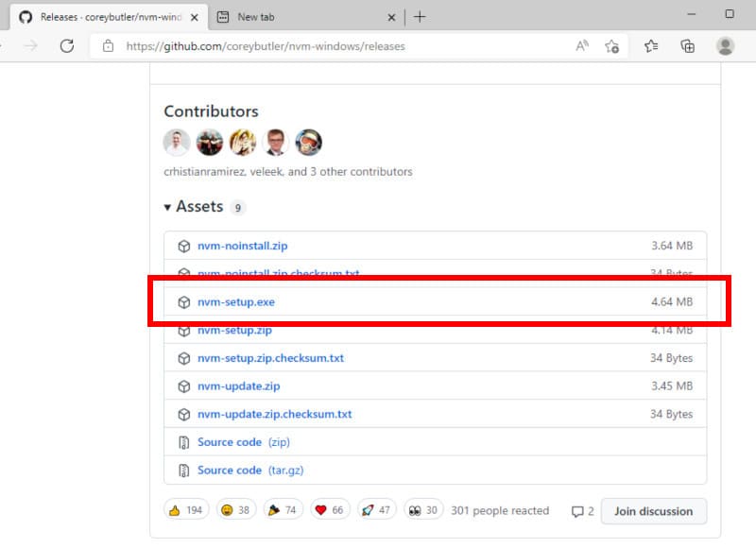The width and height of the screenshot is (756, 548).
Task: Open the browser profile menu
Action: (726, 44)
